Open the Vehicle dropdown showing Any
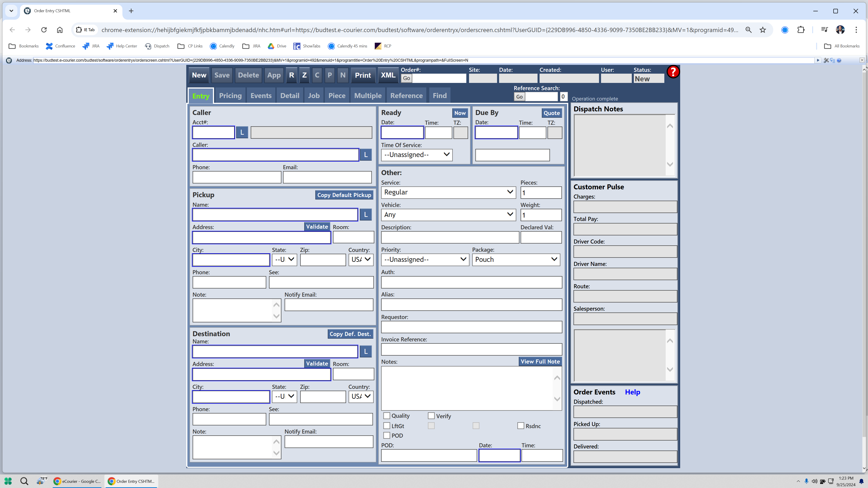This screenshot has height=488, width=868. pyautogui.click(x=448, y=215)
